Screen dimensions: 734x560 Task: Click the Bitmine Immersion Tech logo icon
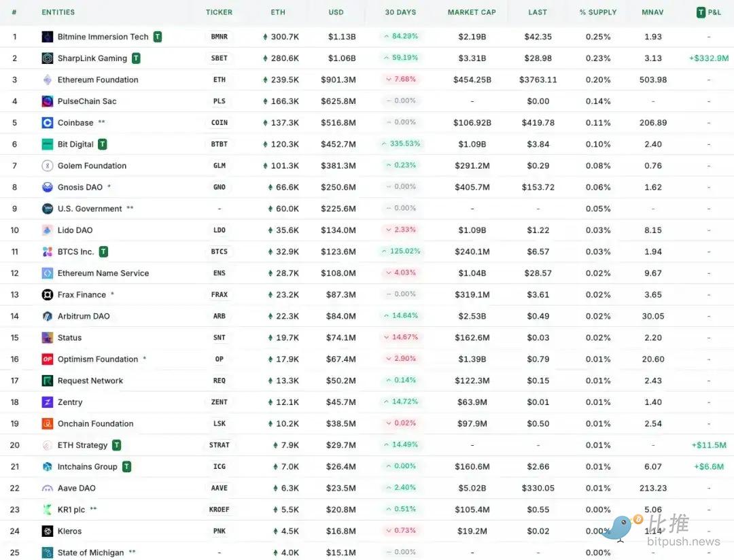[x=48, y=37]
